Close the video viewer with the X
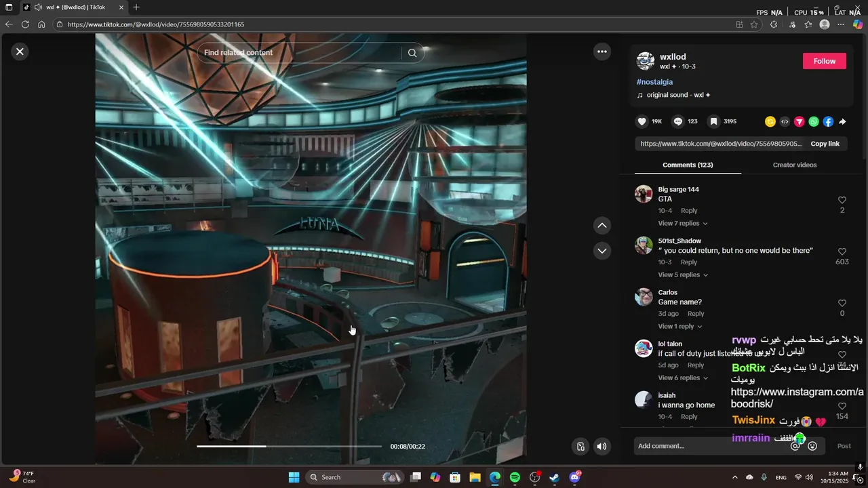 (20, 52)
